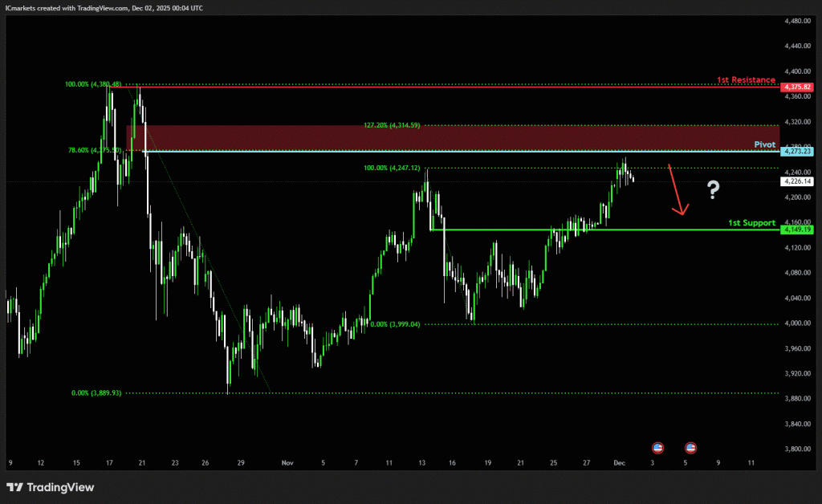Select the 1st Support label
The height and width of the screenshot is (504, 822).
(751, 222)
